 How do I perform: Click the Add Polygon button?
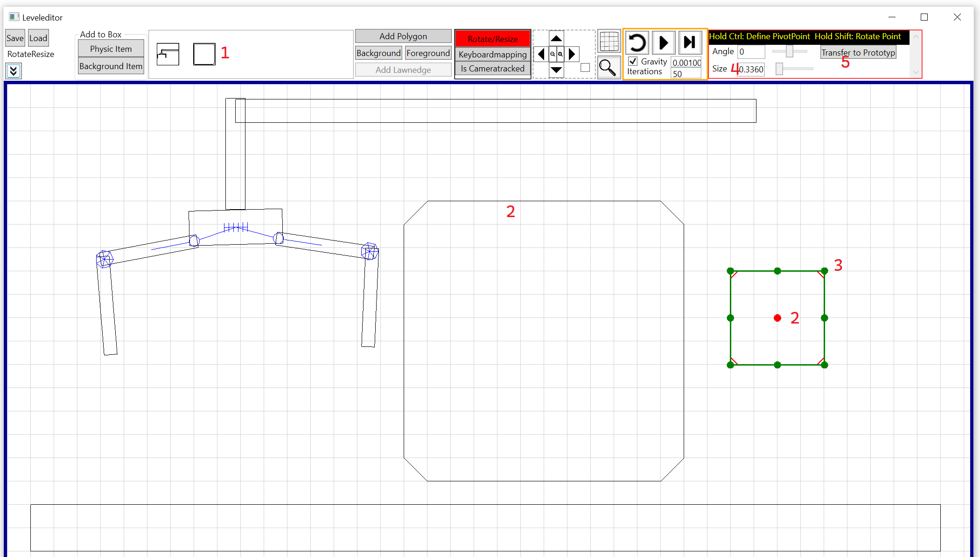point(403,36)
